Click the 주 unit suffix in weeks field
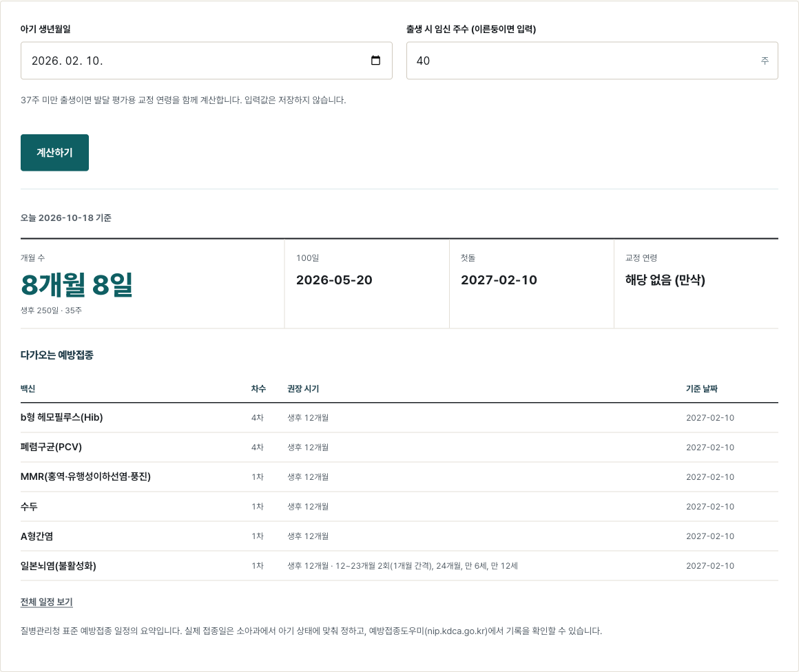Viewport: 799px width, 672px height. 765,61
